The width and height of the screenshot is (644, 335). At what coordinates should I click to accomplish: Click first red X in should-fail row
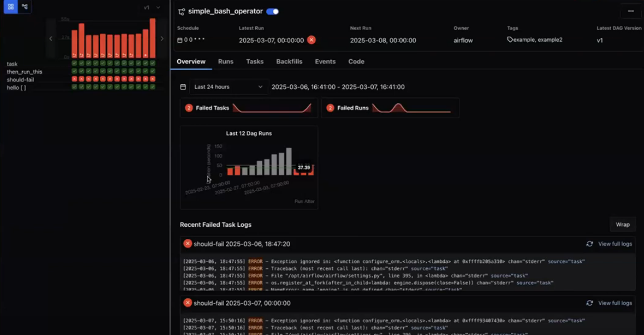pos(75,79)
